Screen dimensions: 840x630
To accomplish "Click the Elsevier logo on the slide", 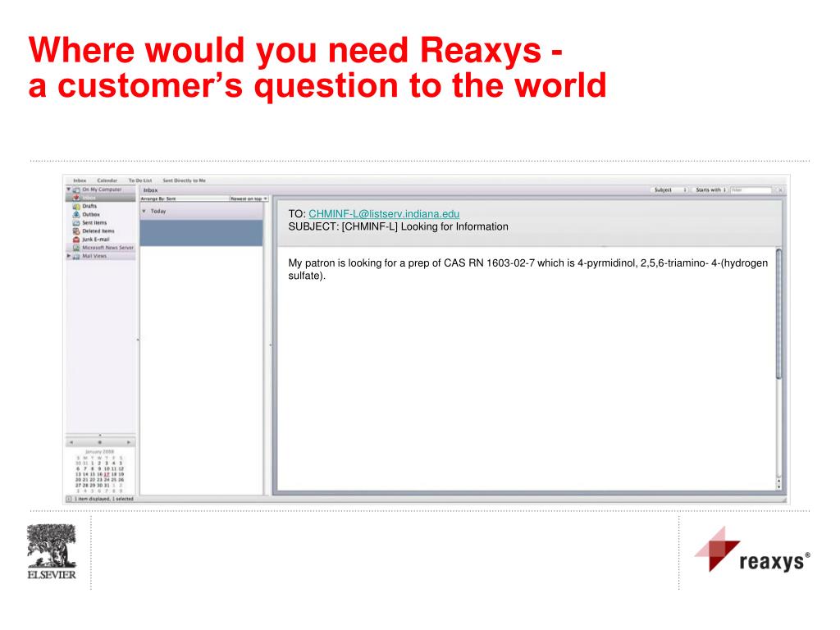I will point(52,552).
